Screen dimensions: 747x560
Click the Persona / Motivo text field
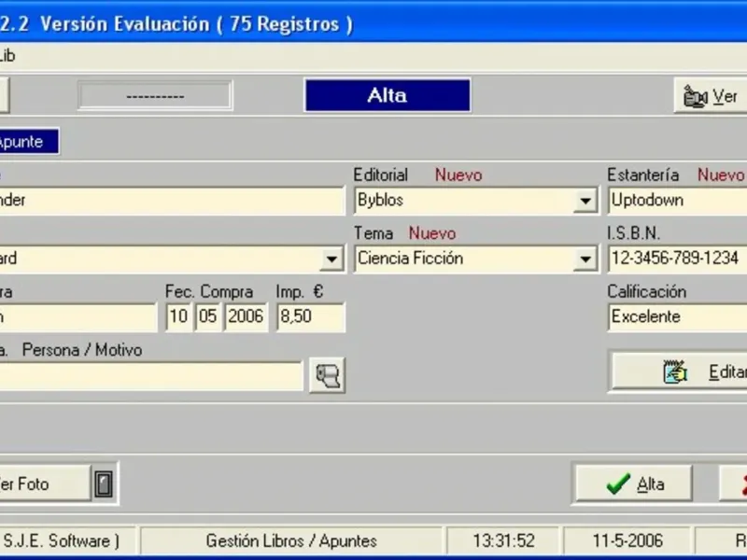pos(150,376)
